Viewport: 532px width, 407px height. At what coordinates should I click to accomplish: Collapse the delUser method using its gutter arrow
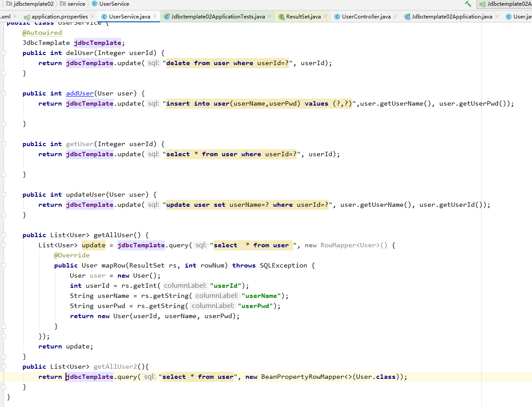4,53
